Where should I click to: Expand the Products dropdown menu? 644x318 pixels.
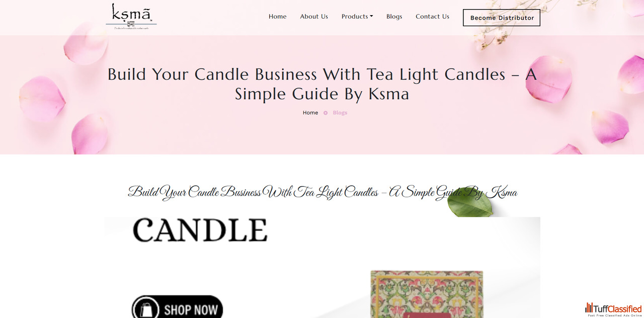click(357, 17)
